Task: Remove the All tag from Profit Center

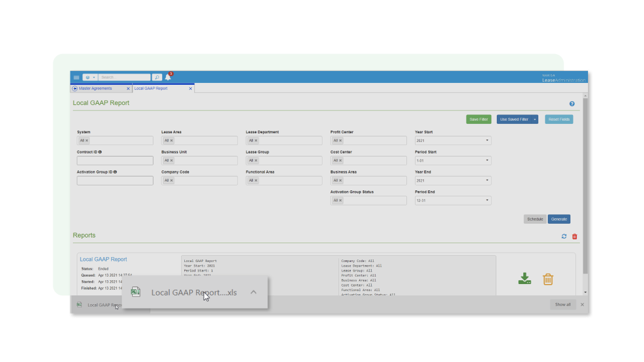Action: click(x=340, y=140)
